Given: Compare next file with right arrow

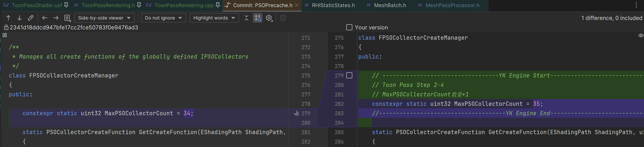Looking at the screenshot, I should [56, 18].
